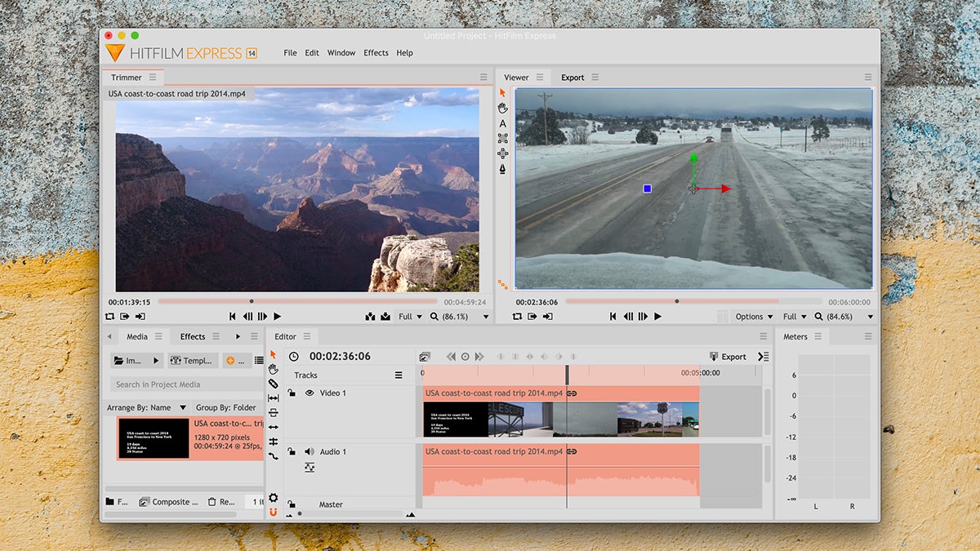This screenshot has height=551, width=980.
Task: Switch to the Export tab
Action: coord(572,78)
